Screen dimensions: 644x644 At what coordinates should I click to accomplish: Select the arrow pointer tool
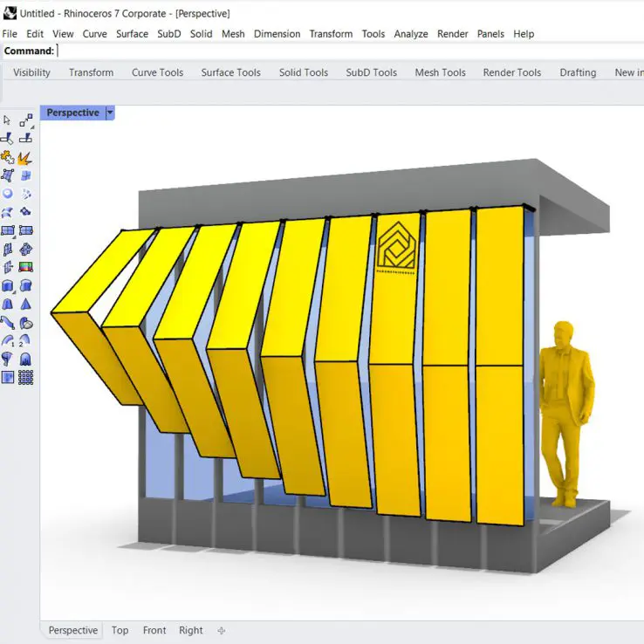8,120
